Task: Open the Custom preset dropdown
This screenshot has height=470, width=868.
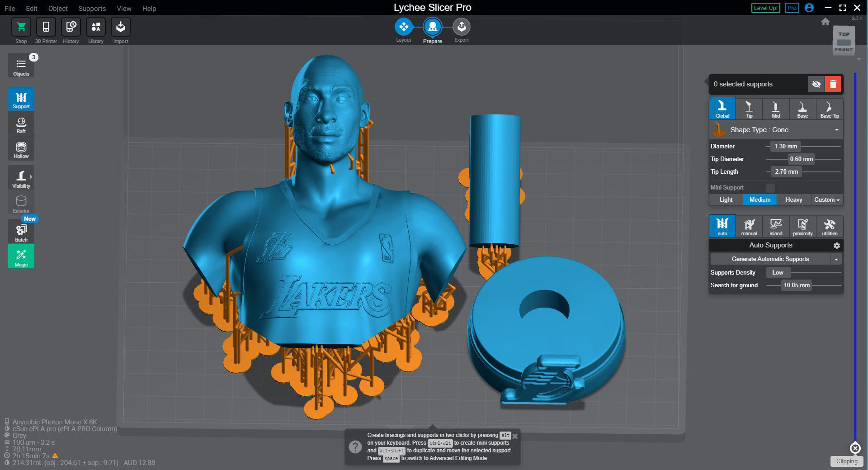Action: pyautogui.click(x=827, y=199)
